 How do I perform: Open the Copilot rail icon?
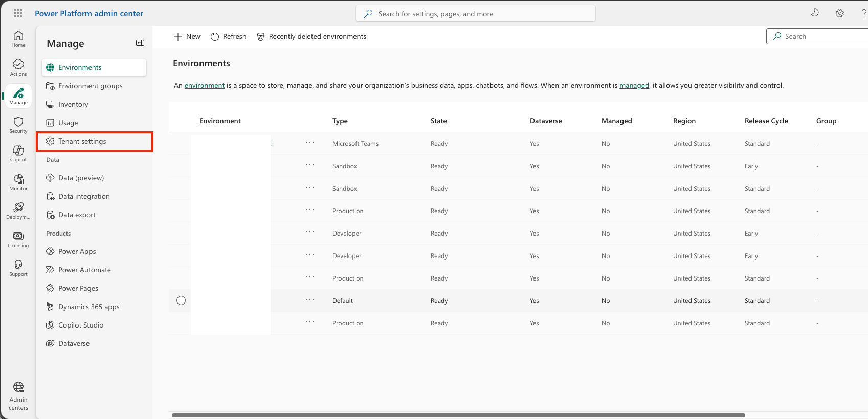point(18,153)
